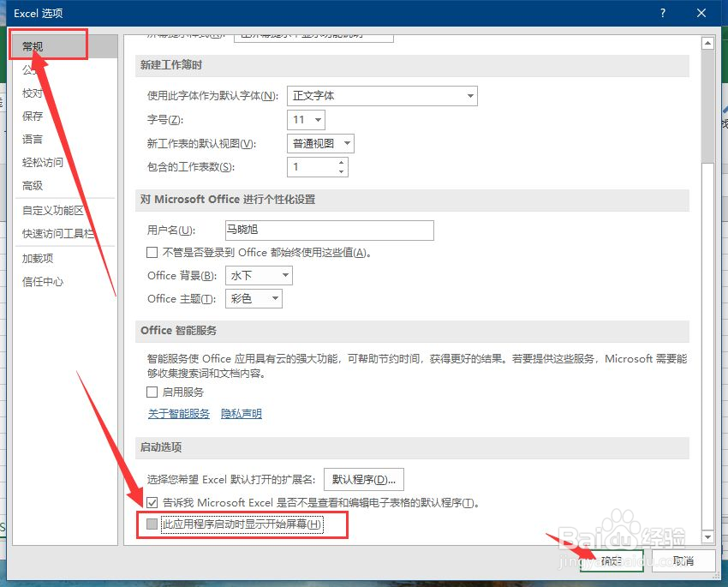This screenshot has width=728, height=587.
Task: Click the 默认程序 button
Action: pos(363,479)
